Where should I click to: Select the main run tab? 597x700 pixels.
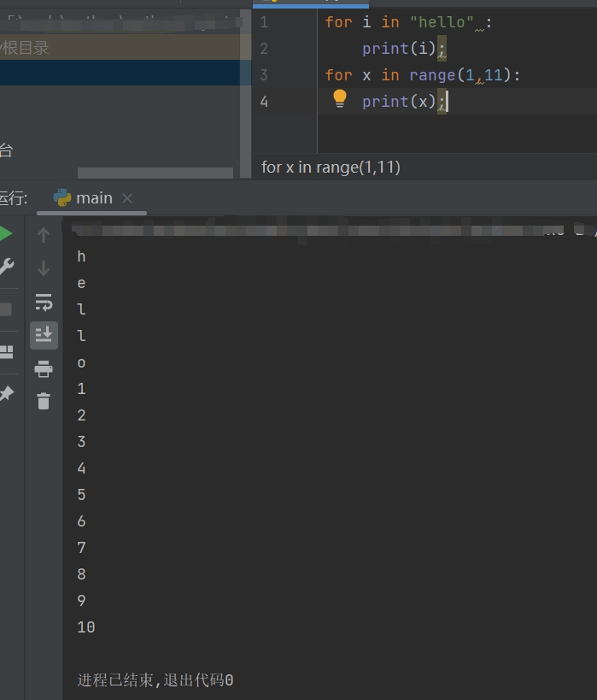point(93,198)
